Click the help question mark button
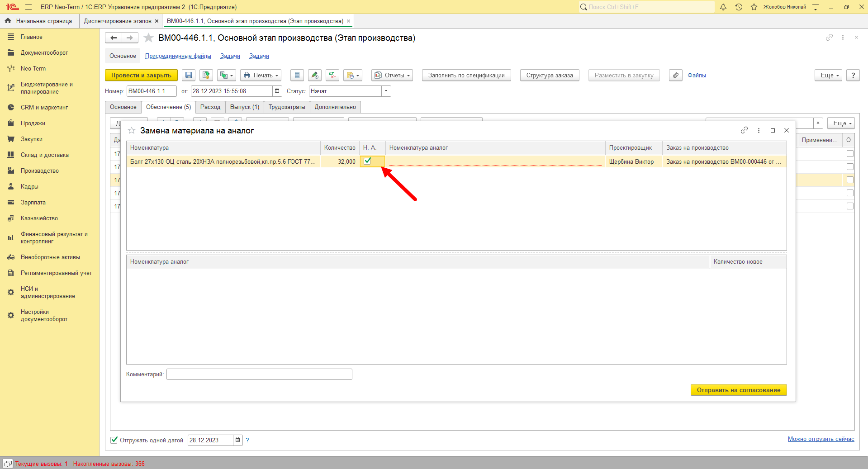This screenshot has height=469, width=868. [853, 76]
